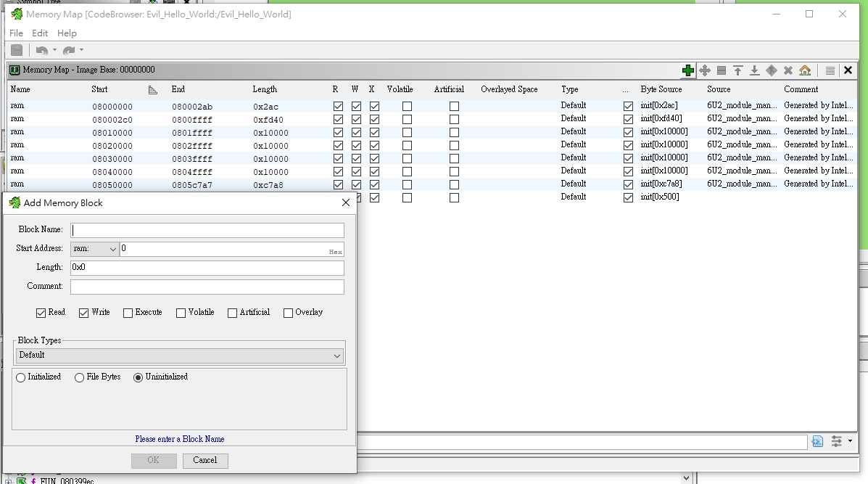Close the Memory Map panel with X

coord(848,70)
